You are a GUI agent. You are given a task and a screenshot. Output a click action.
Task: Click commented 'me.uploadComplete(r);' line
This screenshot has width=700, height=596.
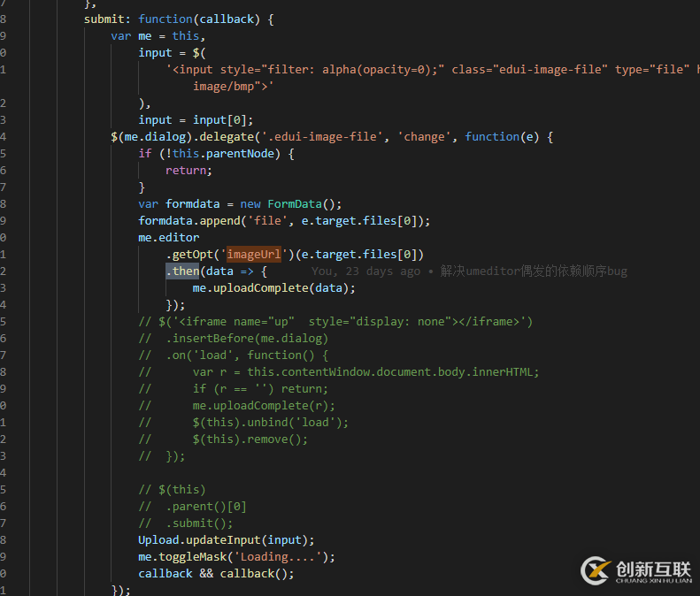[236, 406]
